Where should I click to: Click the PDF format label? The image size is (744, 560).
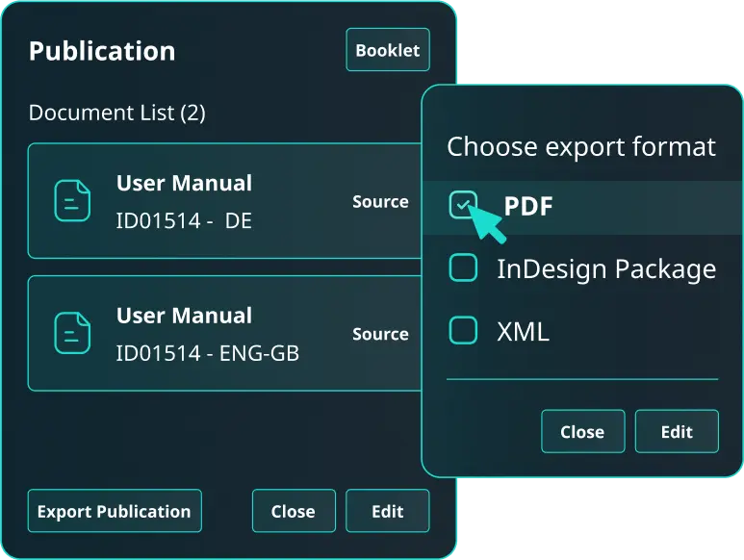pyautogui.click(x=528, y=206)
